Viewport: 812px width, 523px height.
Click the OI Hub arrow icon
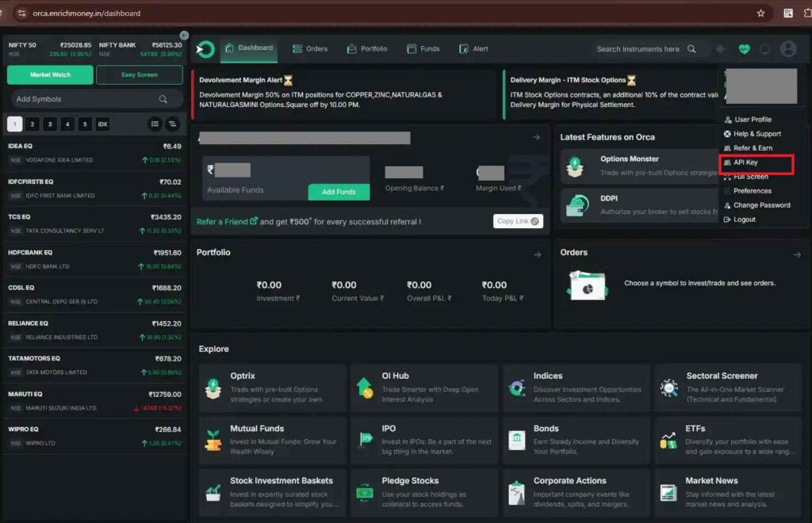tap(365, 387)
